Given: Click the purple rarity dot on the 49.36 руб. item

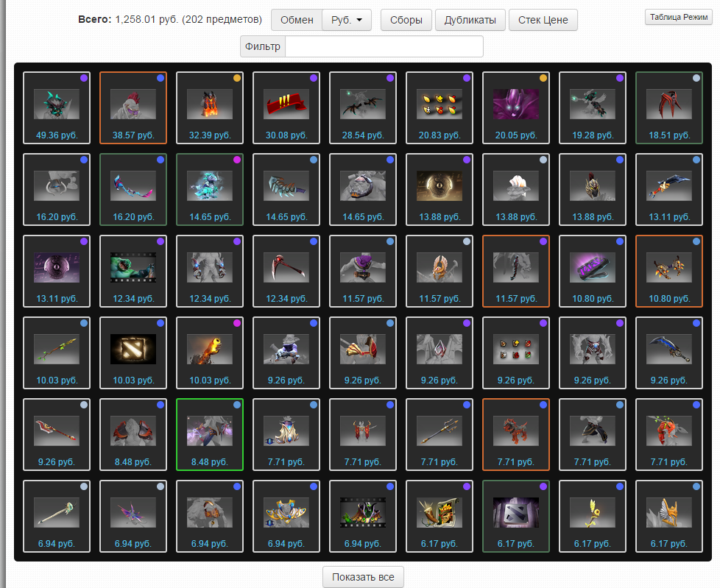Looking at the screenshot, I should click(x=84, y=78).
